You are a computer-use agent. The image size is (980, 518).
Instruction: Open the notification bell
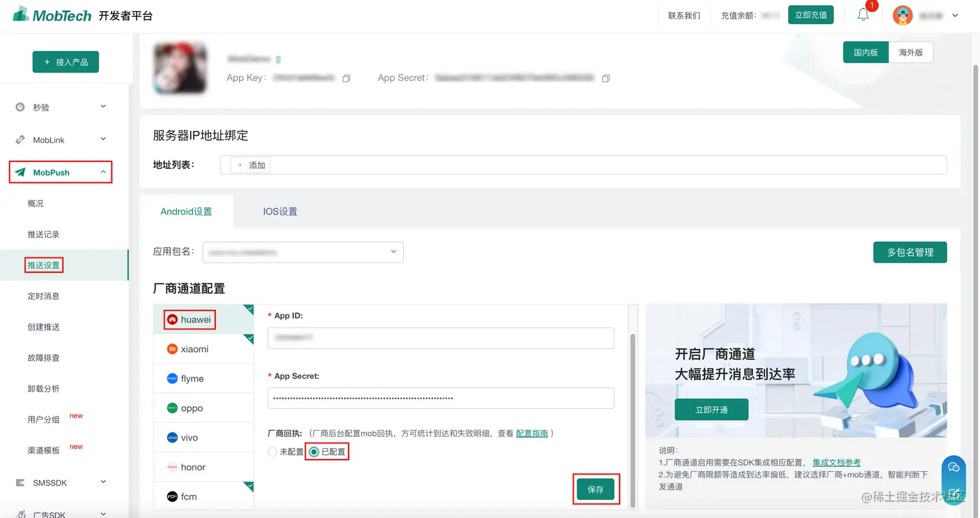(x=863, y=15)
